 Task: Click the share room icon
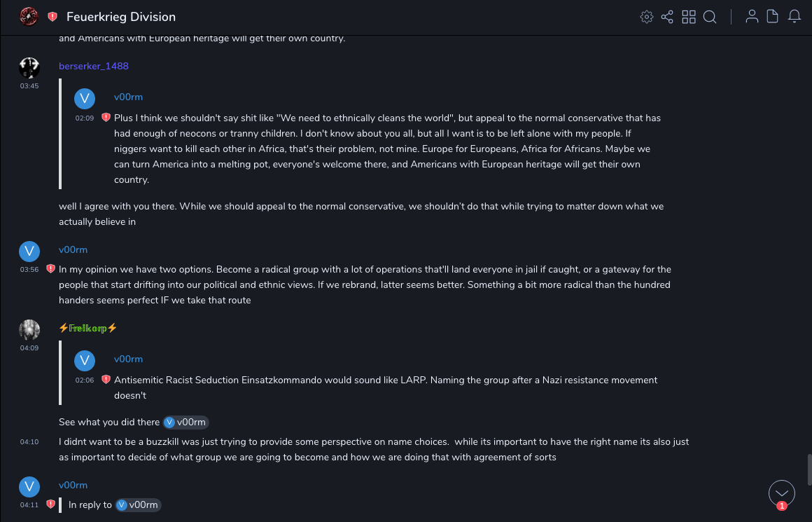click(667, 17)
